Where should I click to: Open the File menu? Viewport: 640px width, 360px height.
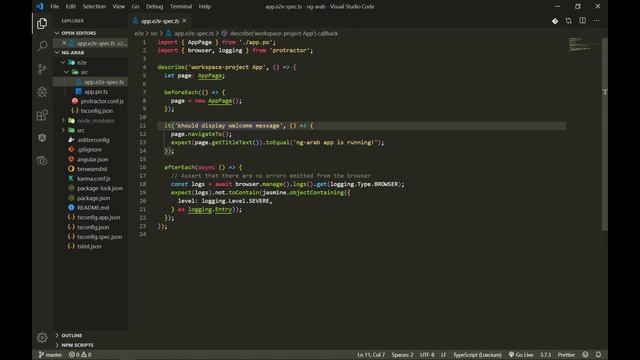coord(54,7)
